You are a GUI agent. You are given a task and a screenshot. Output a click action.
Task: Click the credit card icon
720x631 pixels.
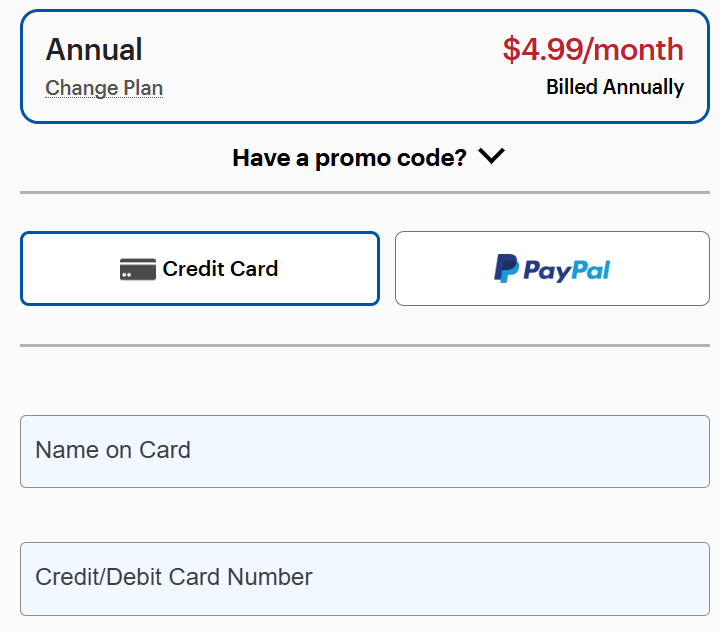137,269
